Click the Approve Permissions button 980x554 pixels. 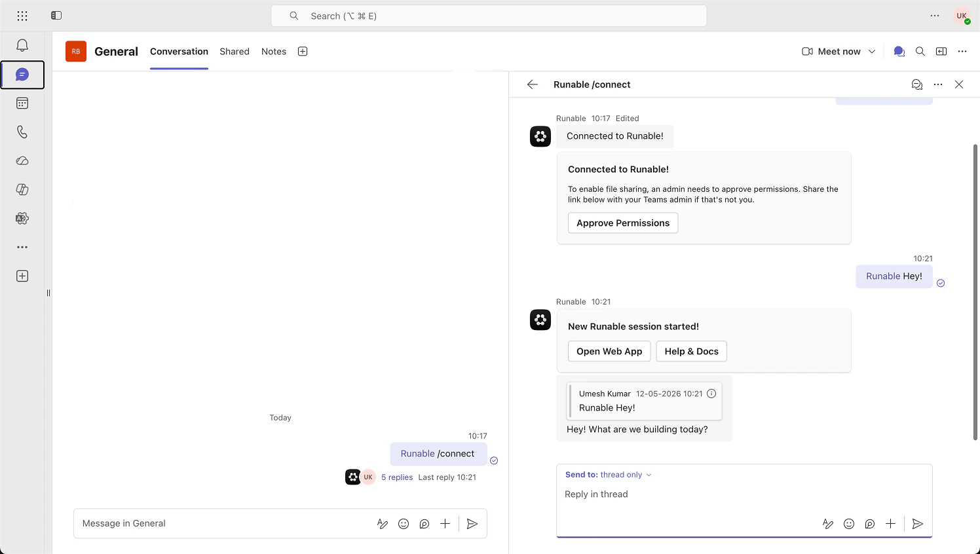pyautogui.click(x=623, y=223)
